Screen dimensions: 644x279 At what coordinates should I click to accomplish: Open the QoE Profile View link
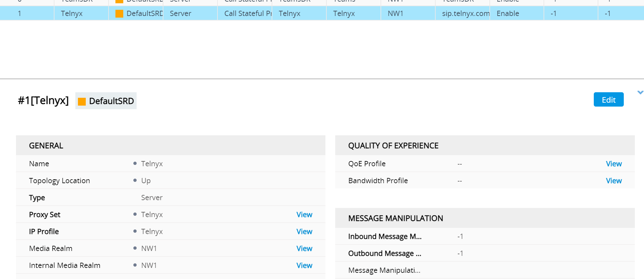click(613, 164)
